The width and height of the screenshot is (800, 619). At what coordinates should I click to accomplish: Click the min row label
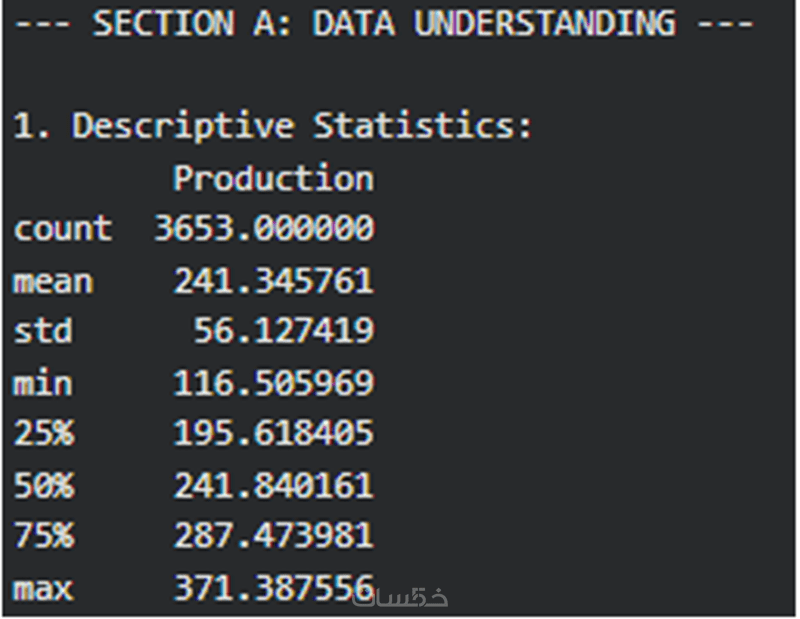tap(42, 383)
